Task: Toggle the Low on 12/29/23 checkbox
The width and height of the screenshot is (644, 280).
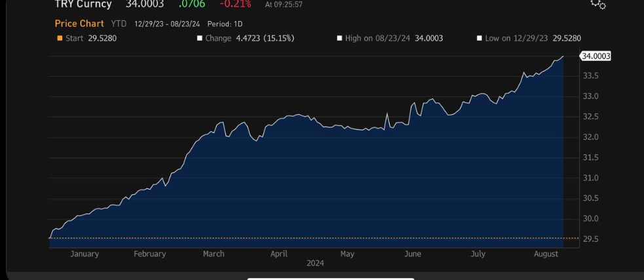Action: point(480,38)
